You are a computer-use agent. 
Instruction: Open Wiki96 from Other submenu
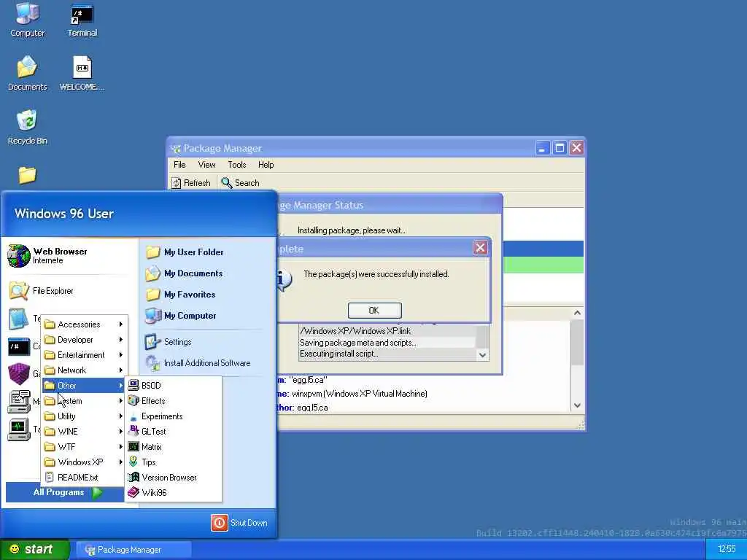click(174, 492)
